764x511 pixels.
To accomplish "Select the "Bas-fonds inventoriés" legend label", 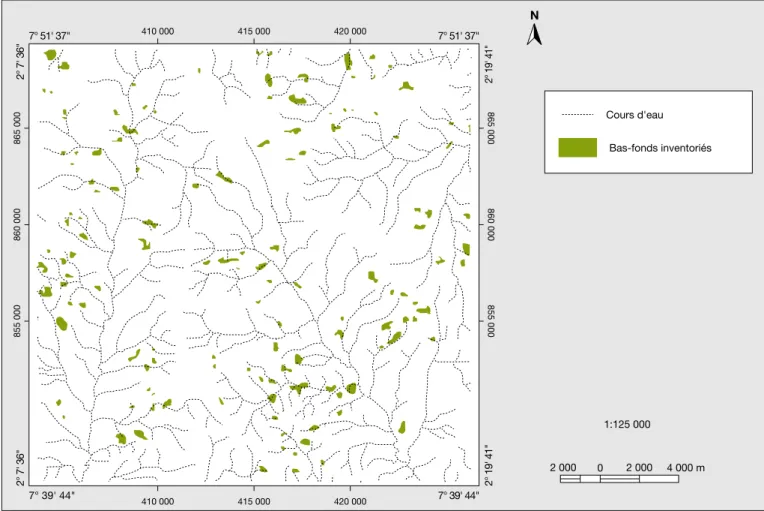I will point(660,148).
